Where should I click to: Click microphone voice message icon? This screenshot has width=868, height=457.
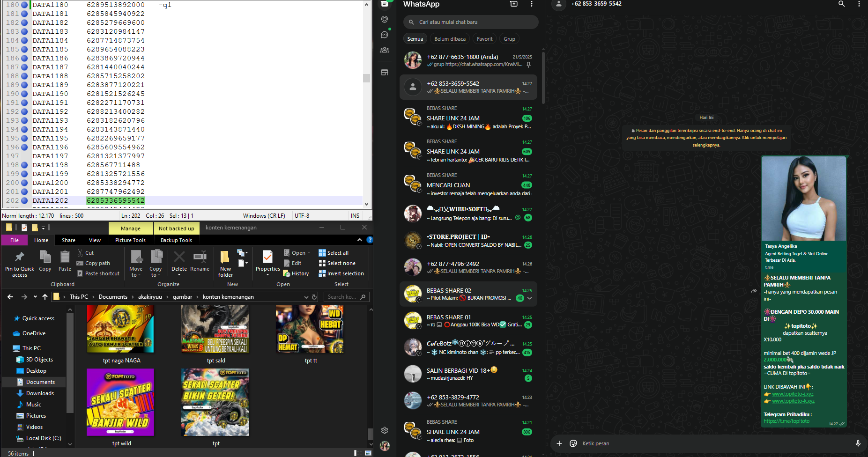tap(858, 443)
